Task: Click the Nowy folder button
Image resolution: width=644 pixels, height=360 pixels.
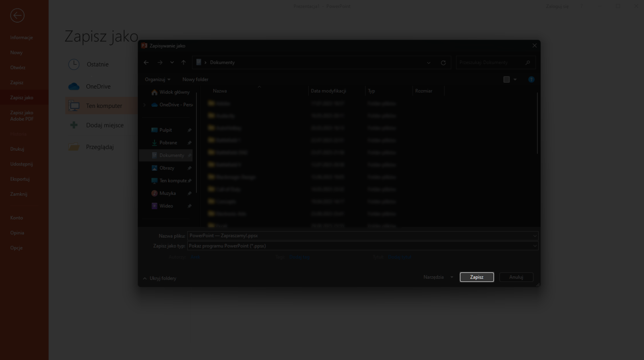Action: [x=195, y=79]
